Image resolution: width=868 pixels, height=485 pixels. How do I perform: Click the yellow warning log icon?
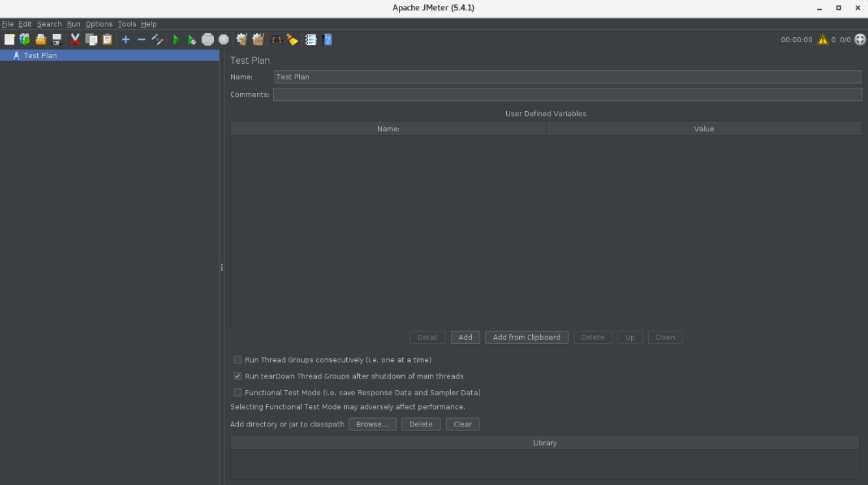(x=823, y=40)
